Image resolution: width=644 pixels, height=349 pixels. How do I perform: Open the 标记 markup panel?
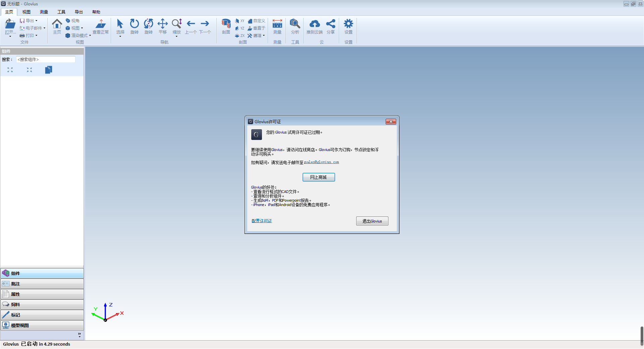coord(42,315)
